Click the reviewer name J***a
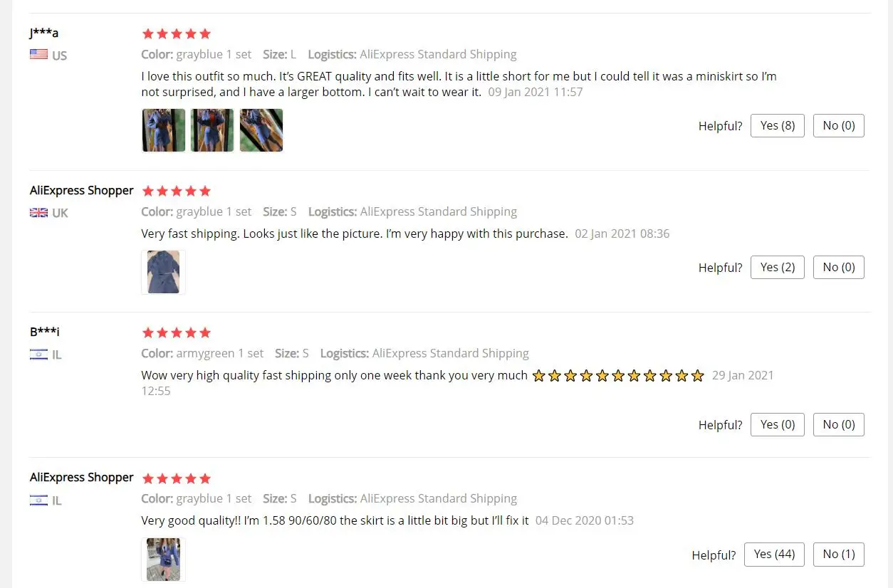The height and width of the screenshot is (588, 893). coord(44,33)
